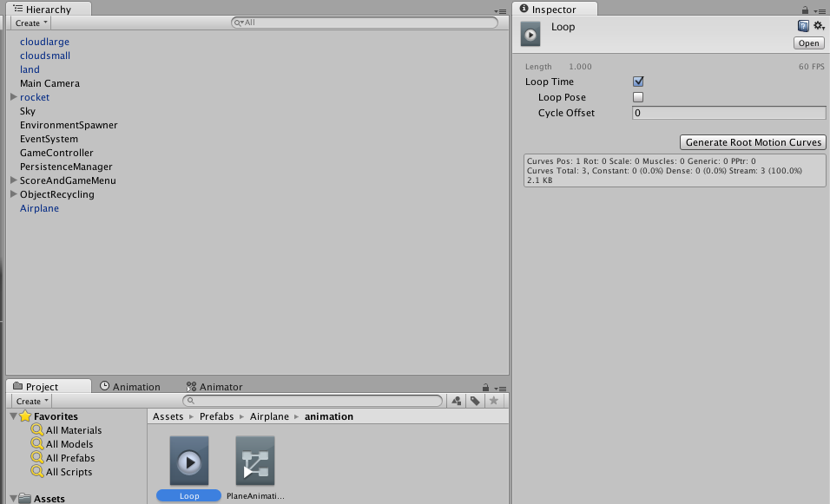This screenshot has width=830, height=504.
Task: Collapse the Favorites section
Action: click(x=13, y=416)
